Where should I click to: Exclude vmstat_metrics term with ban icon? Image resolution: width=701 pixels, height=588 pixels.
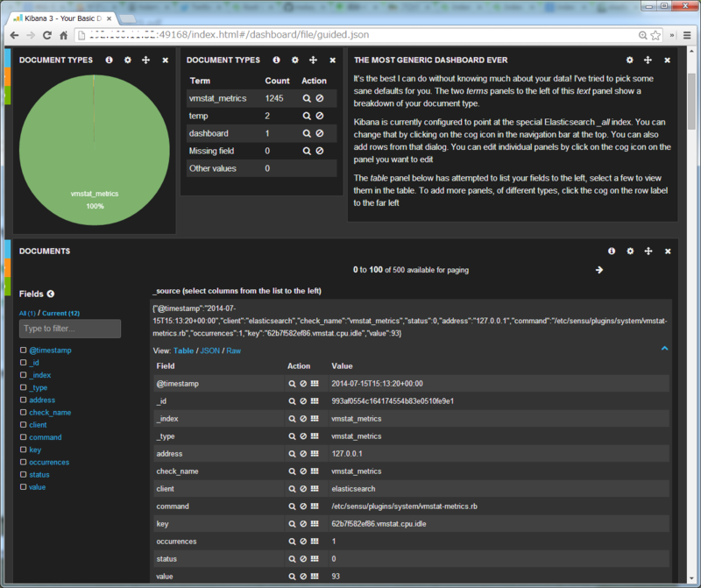click(x=320, y=98)
